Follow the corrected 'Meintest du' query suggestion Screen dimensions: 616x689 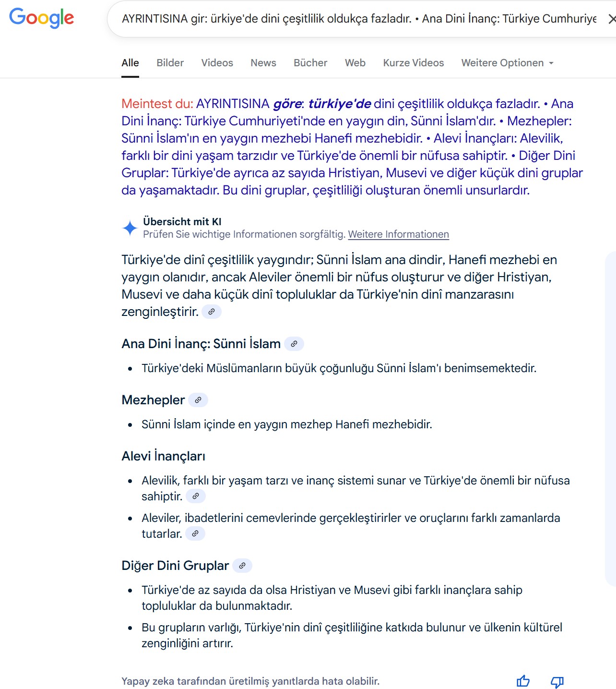coord(352,147)
